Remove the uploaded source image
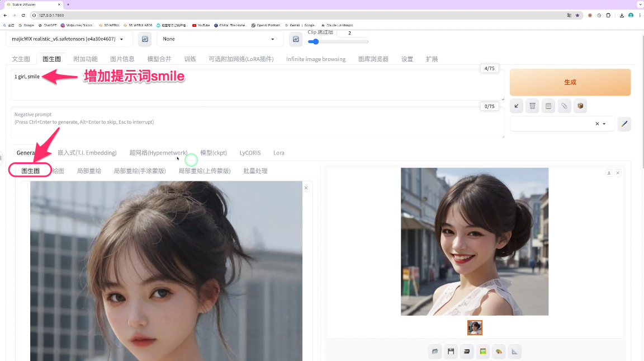644x361 pixels. 306,188
